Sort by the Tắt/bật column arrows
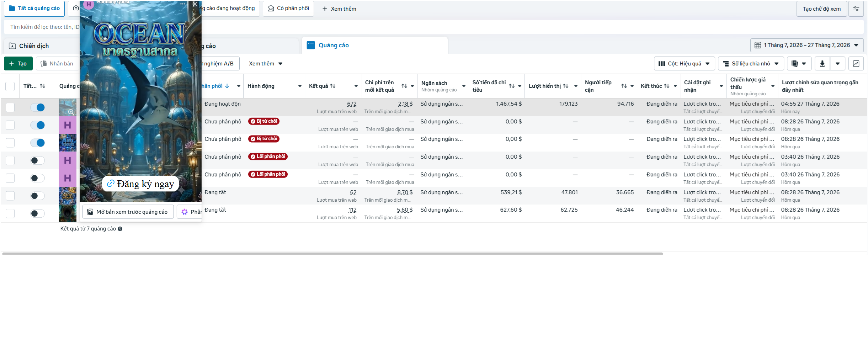The width and height of the screenshot is (868, 361). point(43,86)
